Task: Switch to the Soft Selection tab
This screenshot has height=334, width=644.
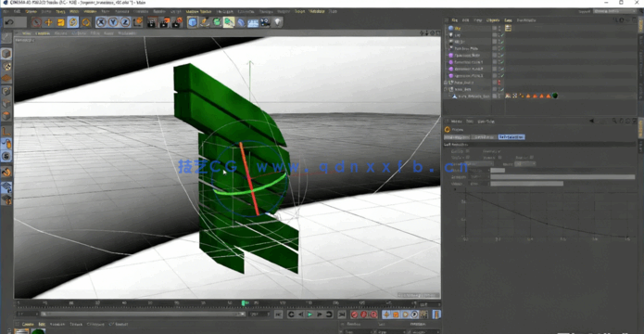Action: click(x=511, y=137)
